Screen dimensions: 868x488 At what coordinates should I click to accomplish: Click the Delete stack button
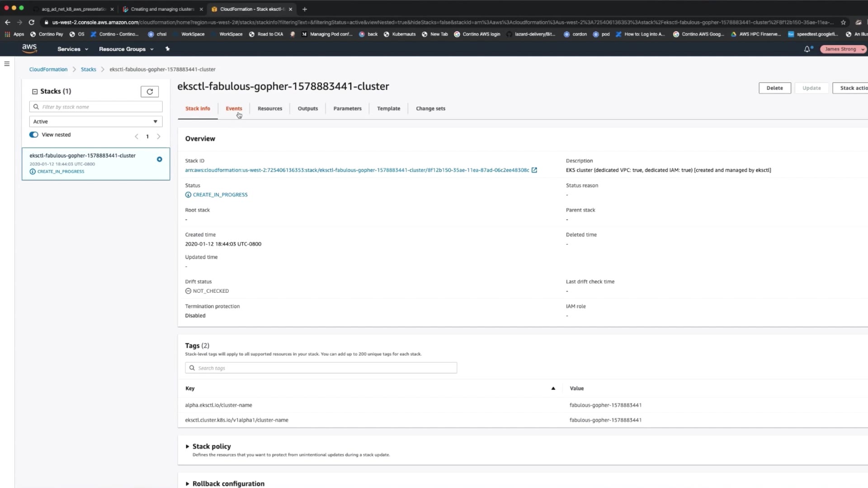coord(774,88)
